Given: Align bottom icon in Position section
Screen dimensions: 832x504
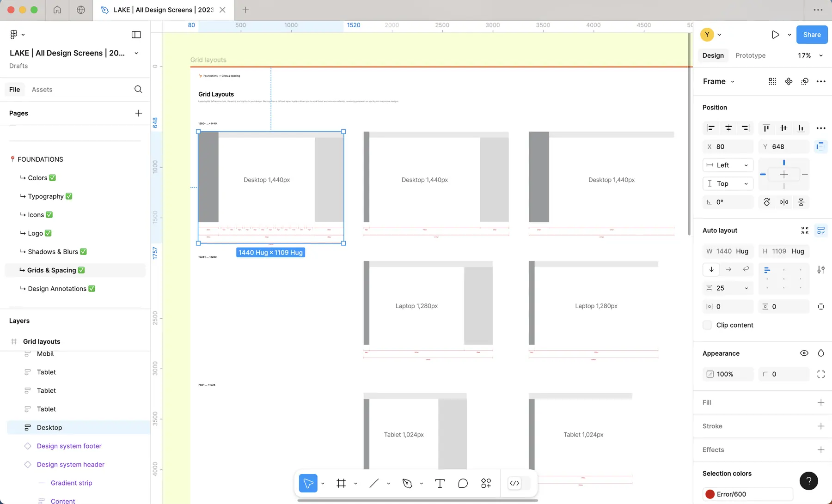Looking at the screenshot, I should [x=801, y=128].
